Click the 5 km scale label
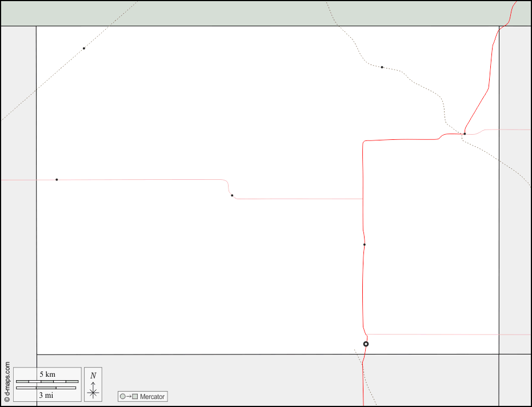Screen dimensions: 532x407 [x=47, y=374]
